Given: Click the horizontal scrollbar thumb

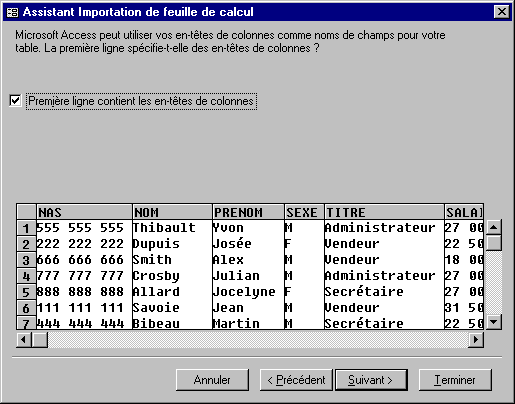Looking at the screenshot, I should (40, 340).
